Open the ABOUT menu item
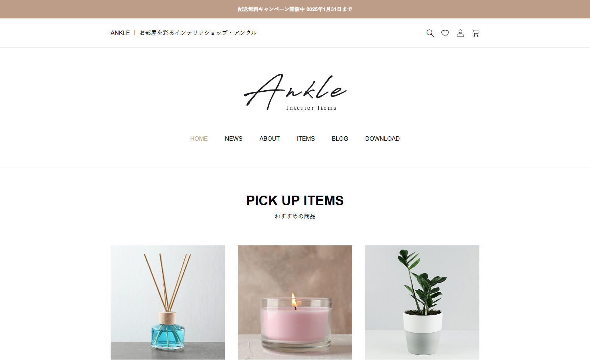Screen dimensions: 590x364 [x=270, y=139]
